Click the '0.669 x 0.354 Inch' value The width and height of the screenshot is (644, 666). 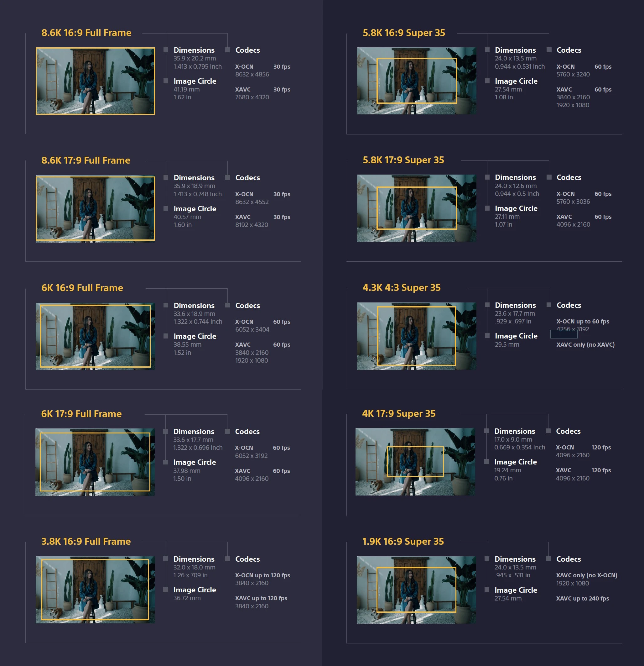519,447
